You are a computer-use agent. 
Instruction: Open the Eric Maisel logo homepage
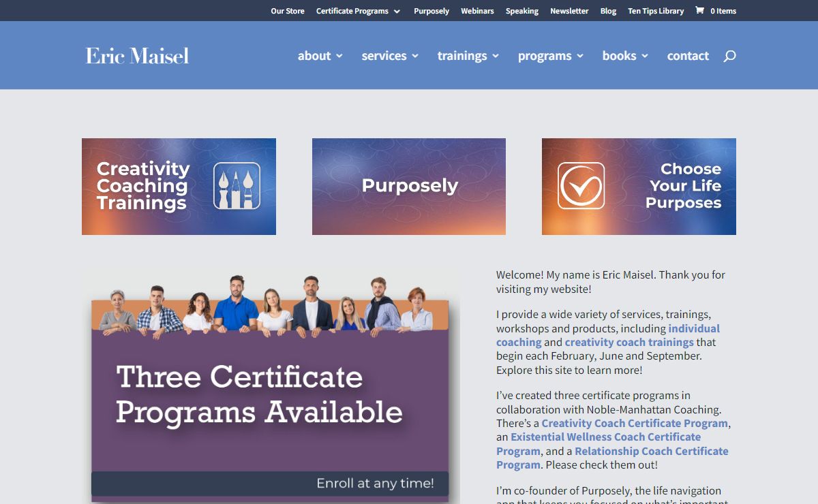(137, 56)
